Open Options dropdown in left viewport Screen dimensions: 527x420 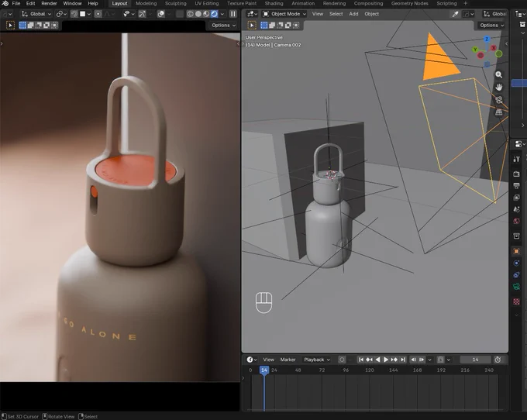coord(223,26)
